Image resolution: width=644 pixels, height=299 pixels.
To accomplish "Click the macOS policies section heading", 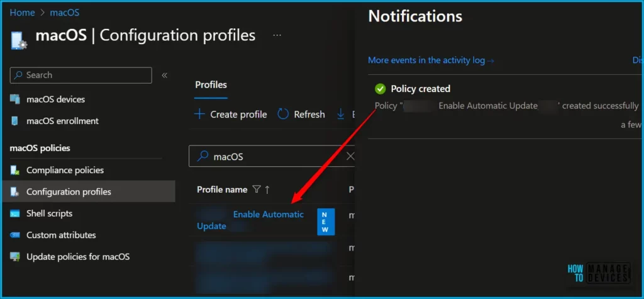I will pyautogui.click(x=40, y=148).
